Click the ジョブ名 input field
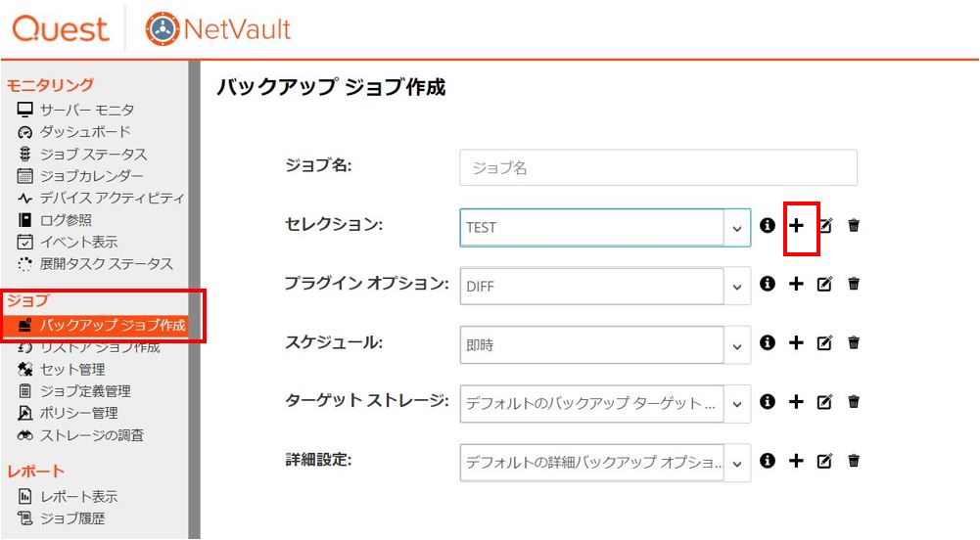 [658, 167]
